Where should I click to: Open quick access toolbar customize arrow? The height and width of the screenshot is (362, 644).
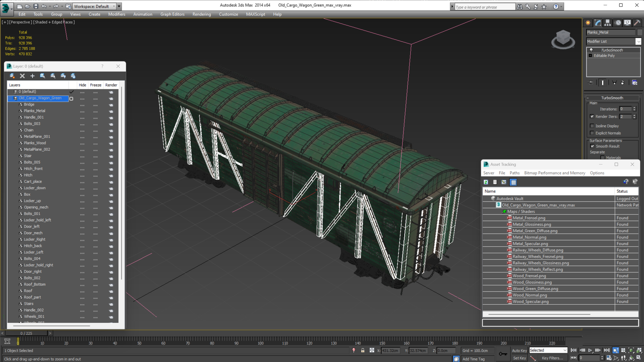click(119, 6)
